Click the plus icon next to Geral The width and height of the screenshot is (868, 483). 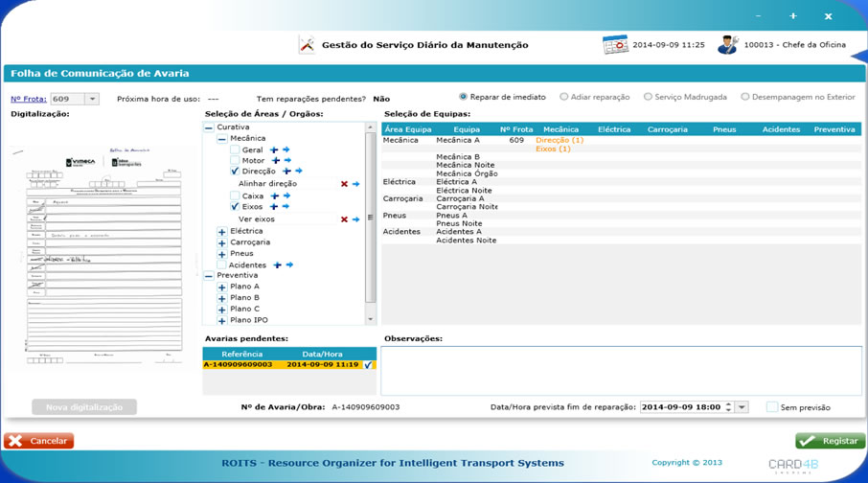(x=274, y=150)
